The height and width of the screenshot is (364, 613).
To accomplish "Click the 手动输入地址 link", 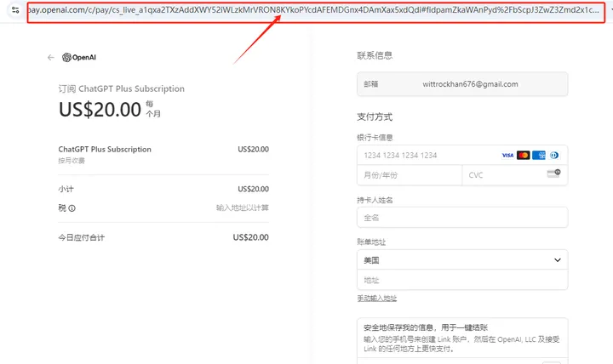I will coord(376,299).
